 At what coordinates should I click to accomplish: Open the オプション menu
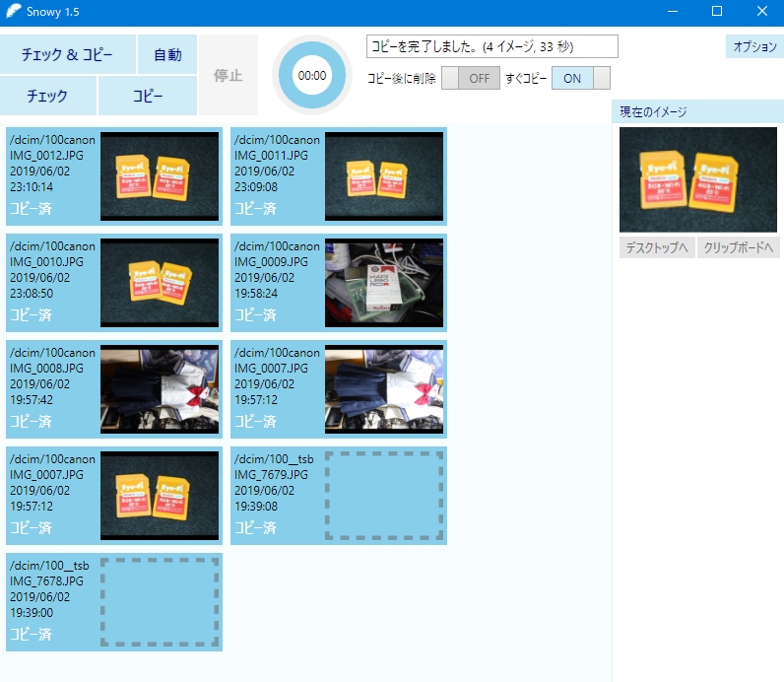[x=755, y=46]
